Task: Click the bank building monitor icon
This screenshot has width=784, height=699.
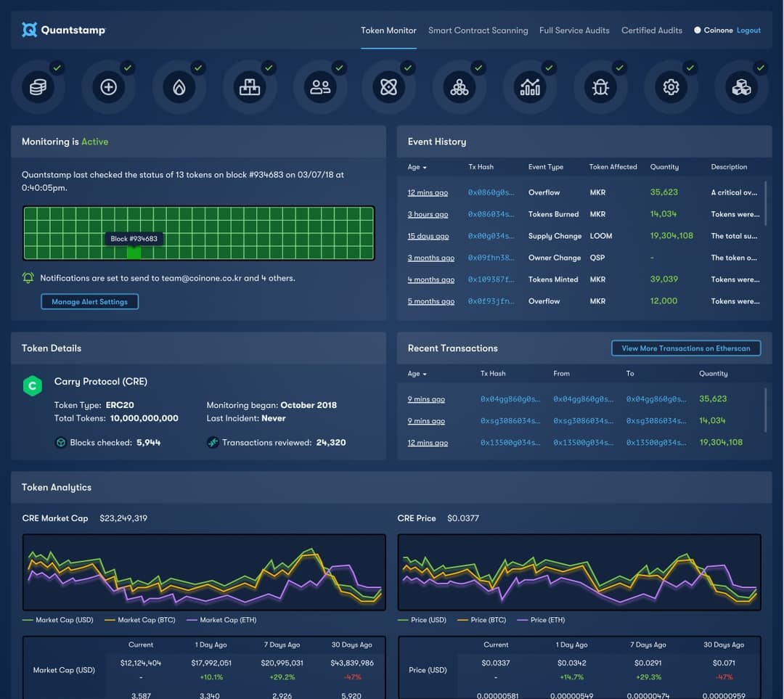Action: [249, 86]
